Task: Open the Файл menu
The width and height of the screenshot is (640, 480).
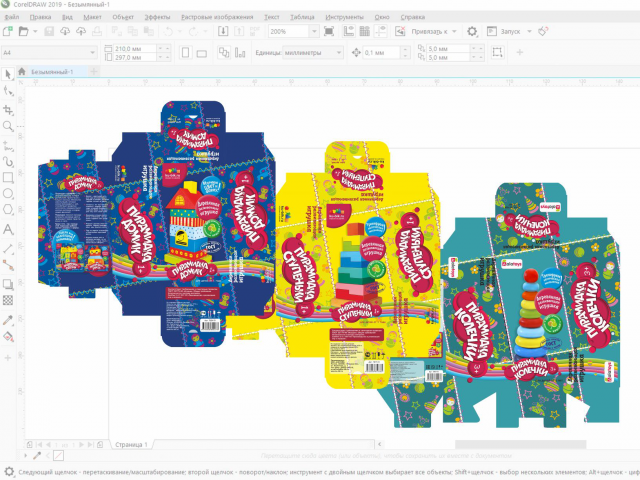Action: click(x=12, y=17)
